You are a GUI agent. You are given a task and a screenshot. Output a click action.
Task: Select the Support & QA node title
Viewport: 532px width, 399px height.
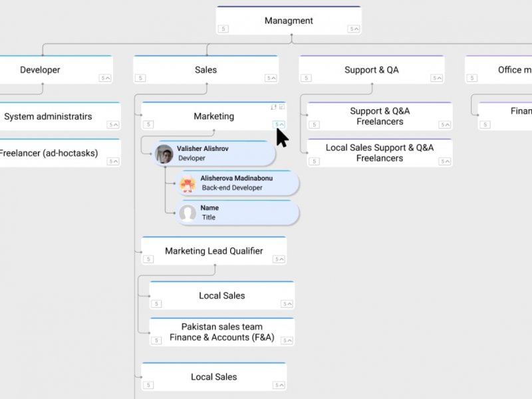[x=372, y=70]
